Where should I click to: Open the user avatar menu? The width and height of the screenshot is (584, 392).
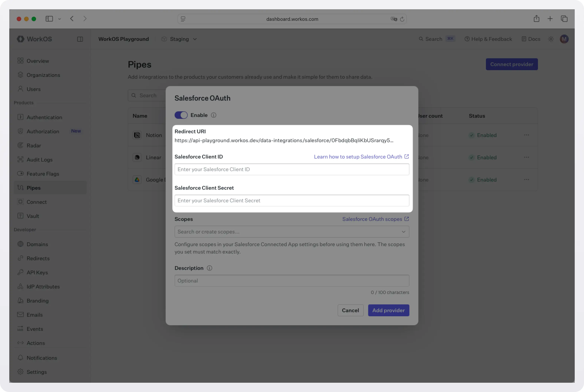564,39
